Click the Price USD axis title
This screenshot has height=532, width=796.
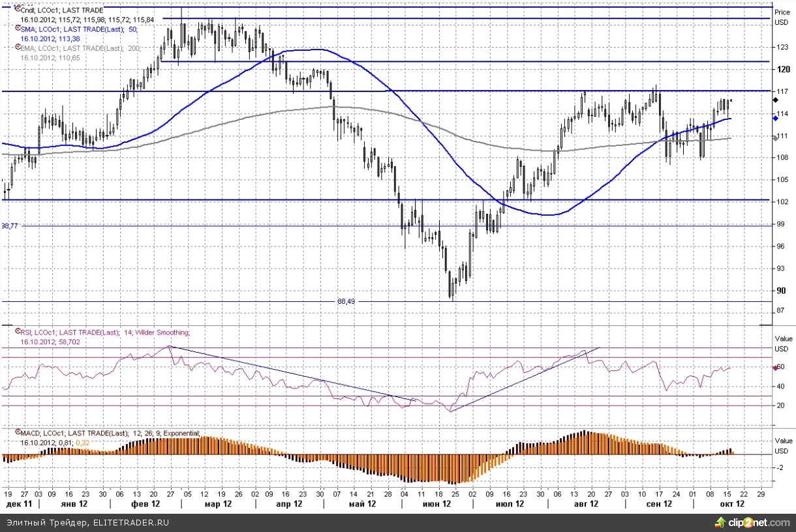pos(781,17)
